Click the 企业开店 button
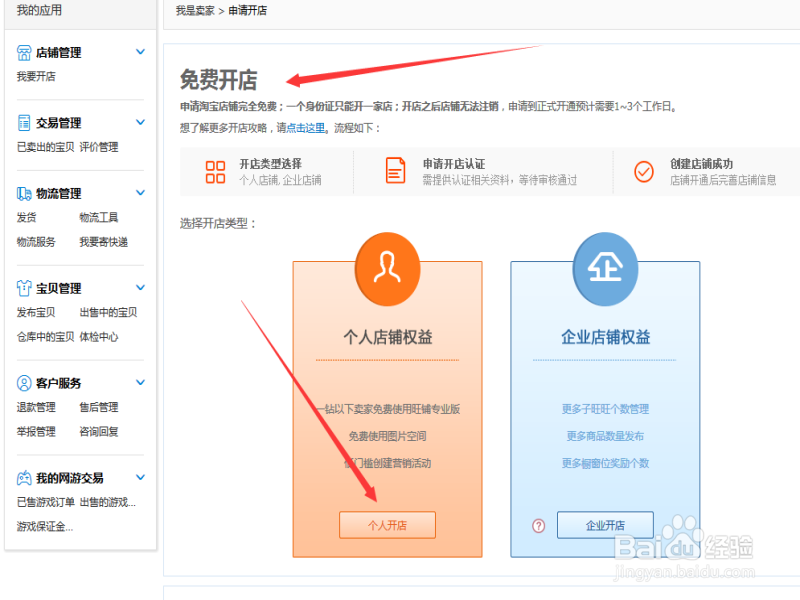The width and height of the screenshot is (800, 600). click(605, 525)
